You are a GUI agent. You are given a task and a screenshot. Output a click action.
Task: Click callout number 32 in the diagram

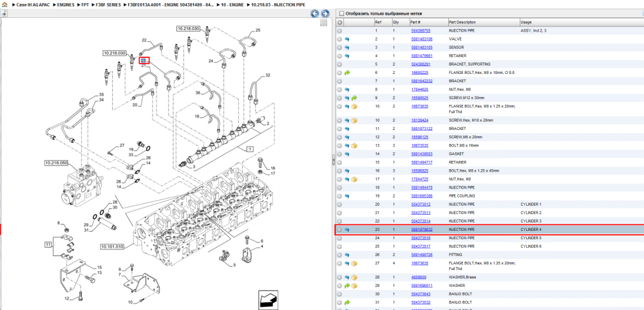(268, 75)
